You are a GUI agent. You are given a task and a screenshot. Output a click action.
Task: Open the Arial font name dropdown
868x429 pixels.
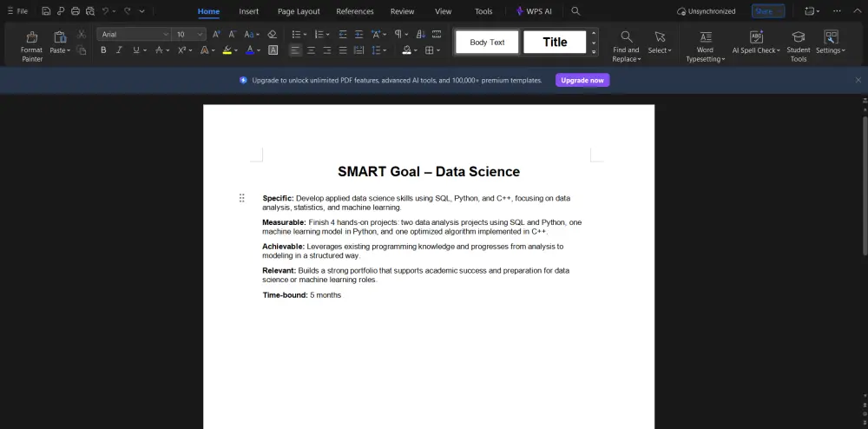click(x=166, y=35)
